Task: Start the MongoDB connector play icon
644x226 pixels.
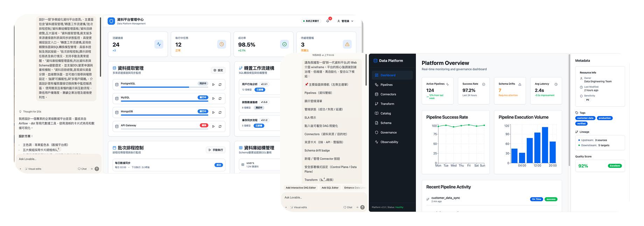Action: 213,113
